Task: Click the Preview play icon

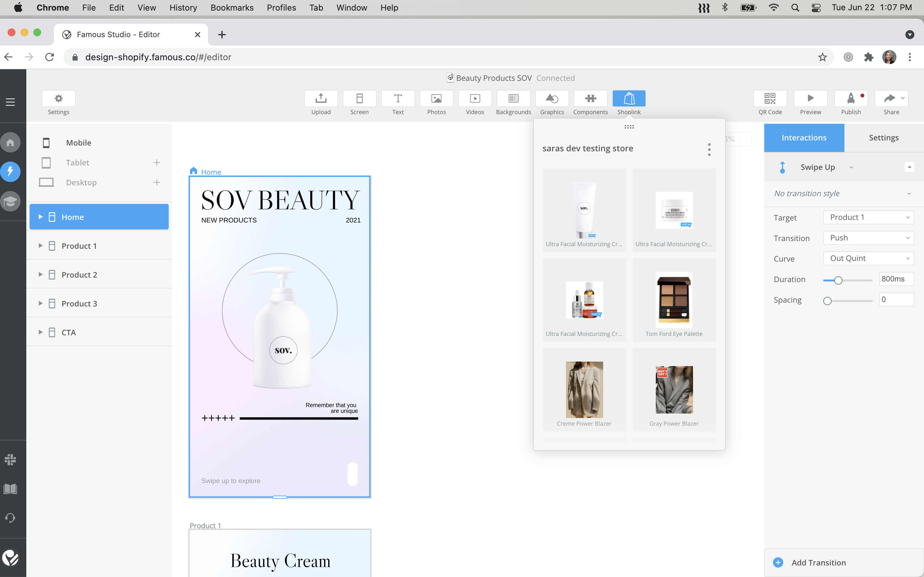Action: click(x=810, y=99)
